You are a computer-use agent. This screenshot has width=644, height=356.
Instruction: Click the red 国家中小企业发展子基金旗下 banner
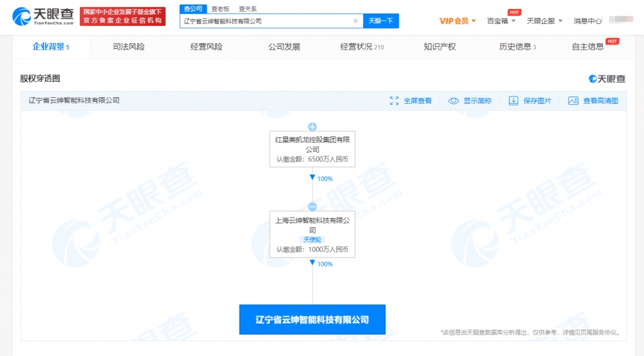coord(122,17)
